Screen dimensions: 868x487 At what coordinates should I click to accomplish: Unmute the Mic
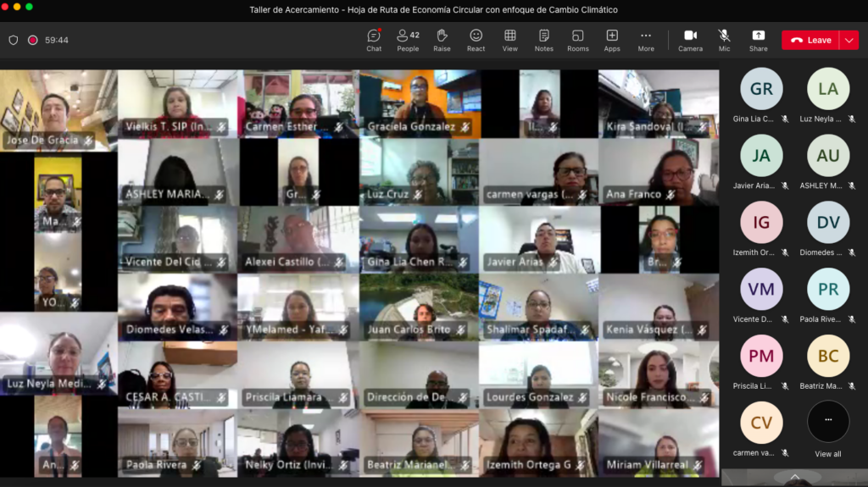[x=724, y=39]
